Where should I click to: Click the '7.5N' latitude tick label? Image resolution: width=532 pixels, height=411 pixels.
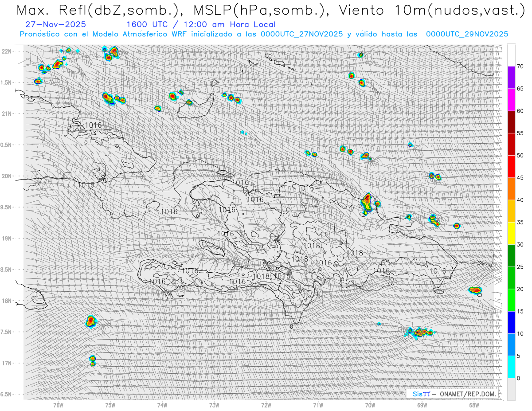pyautogui.click(x=7, y=332)
